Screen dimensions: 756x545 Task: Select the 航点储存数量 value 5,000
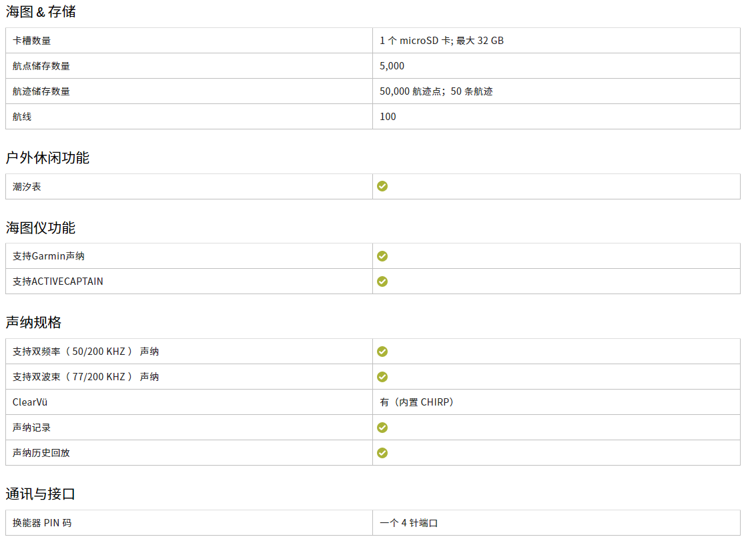392,66
